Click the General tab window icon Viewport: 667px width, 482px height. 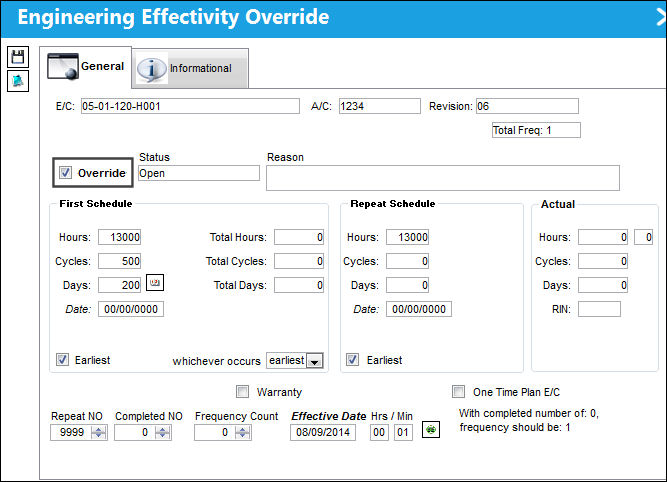click(63, 66)
